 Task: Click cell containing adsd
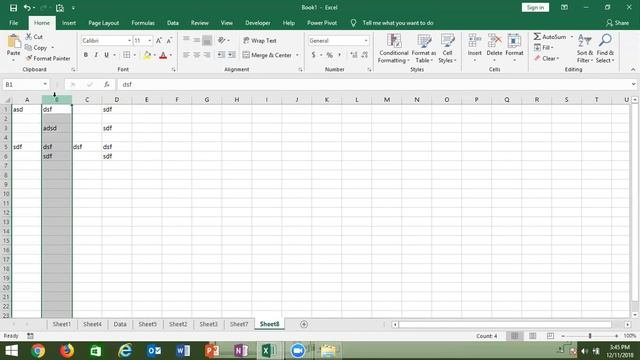57,128
